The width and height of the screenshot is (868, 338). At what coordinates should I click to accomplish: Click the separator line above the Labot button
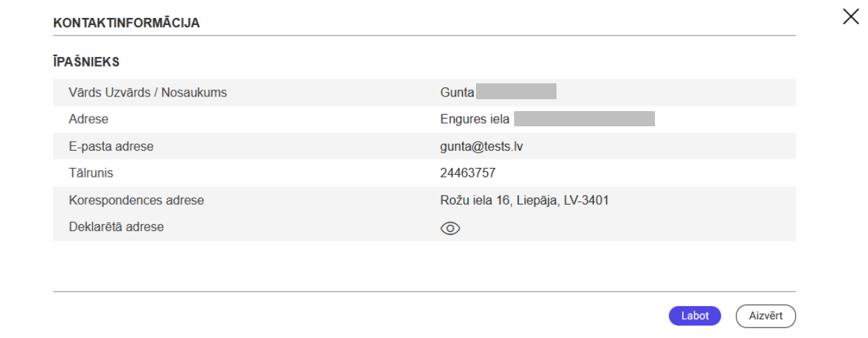point(425,291)
